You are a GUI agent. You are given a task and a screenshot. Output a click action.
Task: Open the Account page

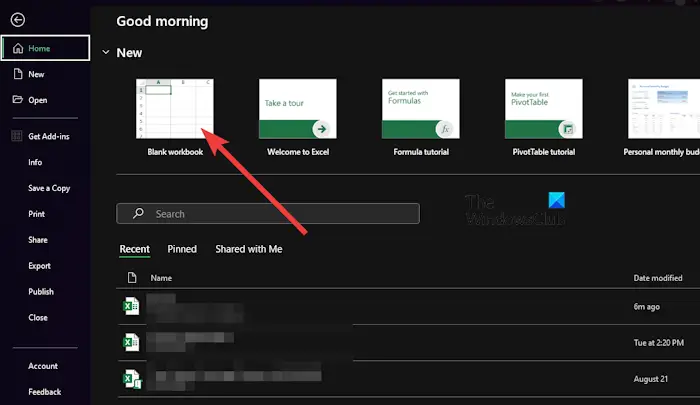coord(43,366)
